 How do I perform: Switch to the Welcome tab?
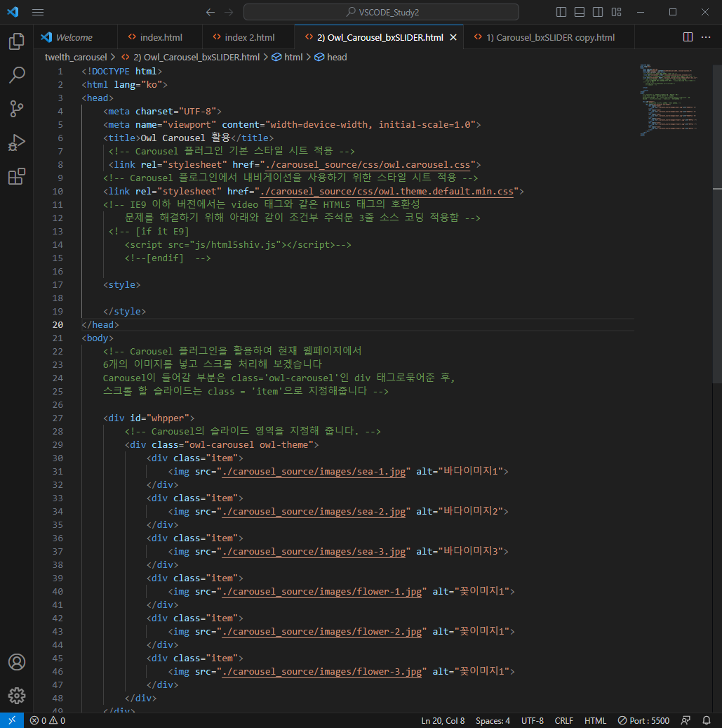pos(75,38)
